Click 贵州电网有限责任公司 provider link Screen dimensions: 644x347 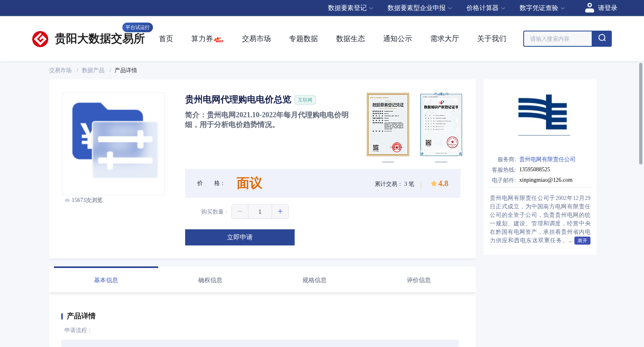pos(547,160)
